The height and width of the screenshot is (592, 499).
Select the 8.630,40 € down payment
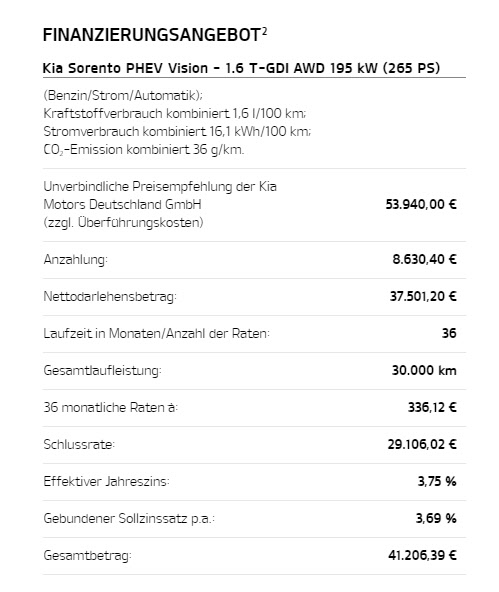point(424,259)
